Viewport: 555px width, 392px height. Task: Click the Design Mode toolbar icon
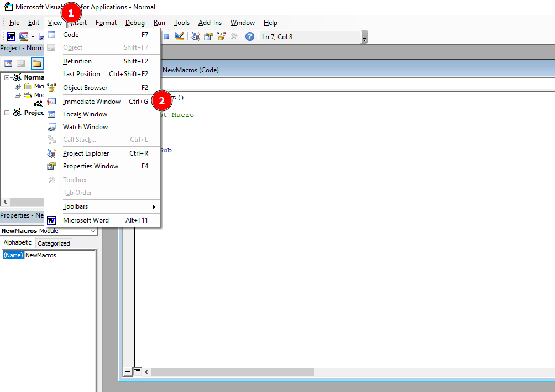pos(180,36)
